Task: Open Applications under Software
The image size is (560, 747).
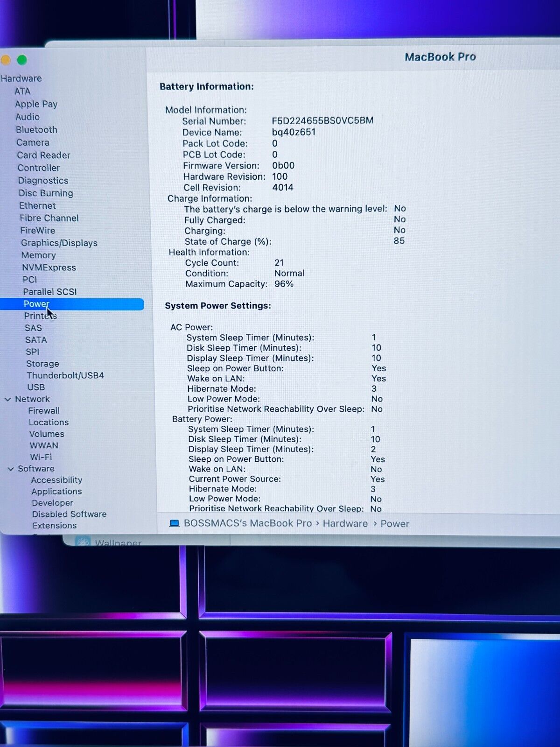Action: (x=56, y=492)
